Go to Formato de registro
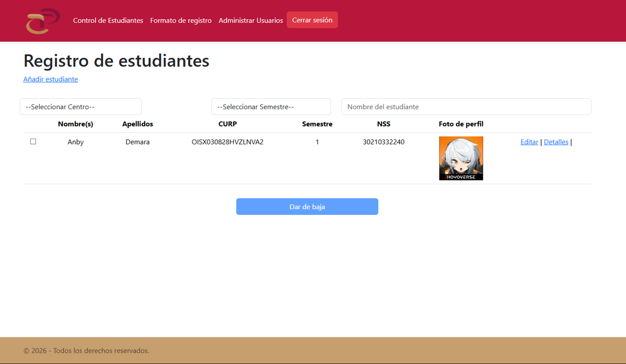 coord(181,21)
